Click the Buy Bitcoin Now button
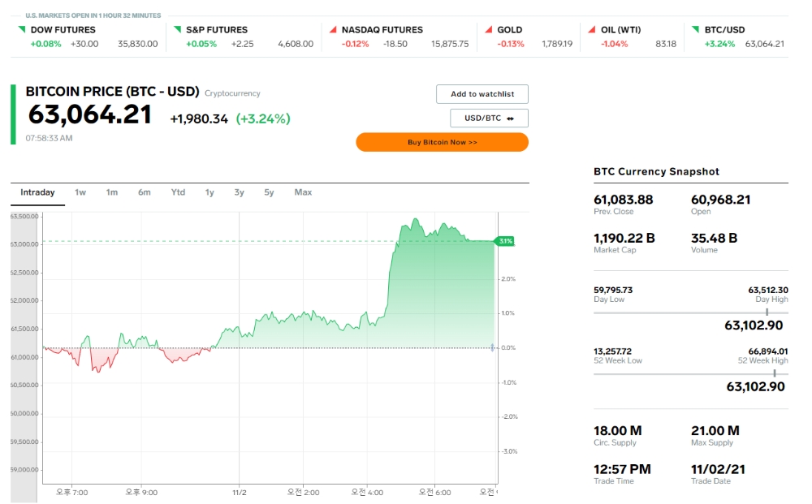The image size is (812, 504). click(443, 142)
